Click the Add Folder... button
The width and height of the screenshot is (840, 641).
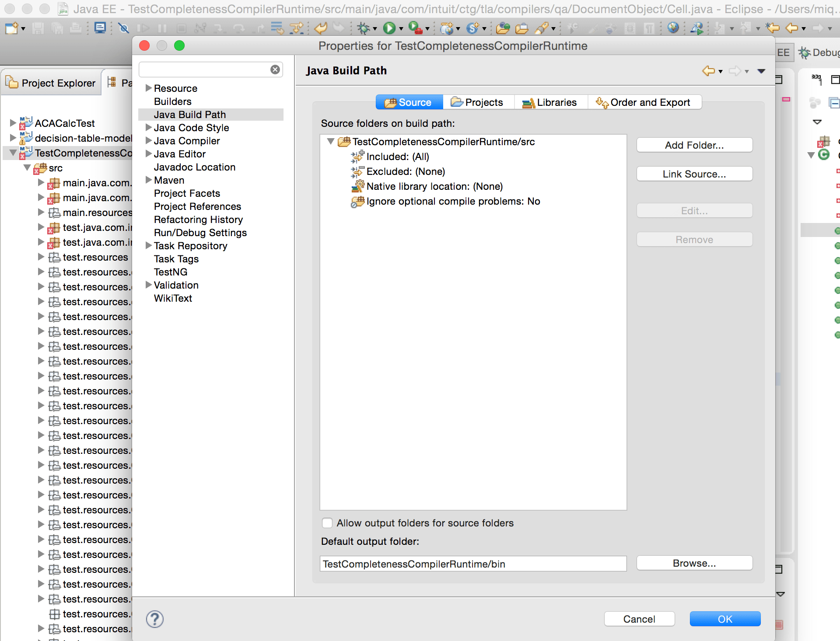pyautogui.click(x=694, y=145)
